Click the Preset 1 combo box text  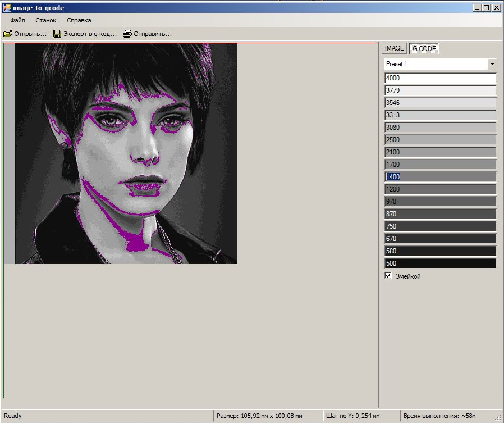click(436, 64)
